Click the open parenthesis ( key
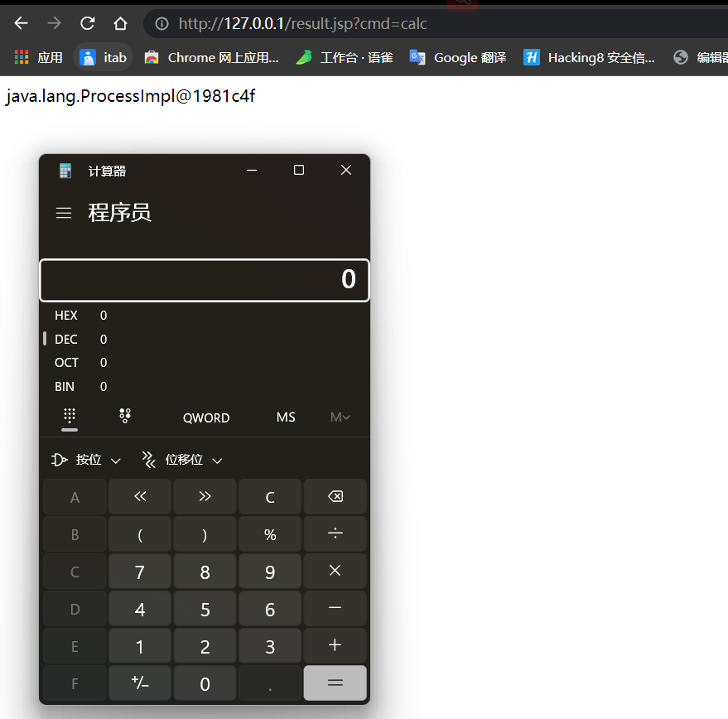This screenshot has height=719, width=728. [140, 533]
